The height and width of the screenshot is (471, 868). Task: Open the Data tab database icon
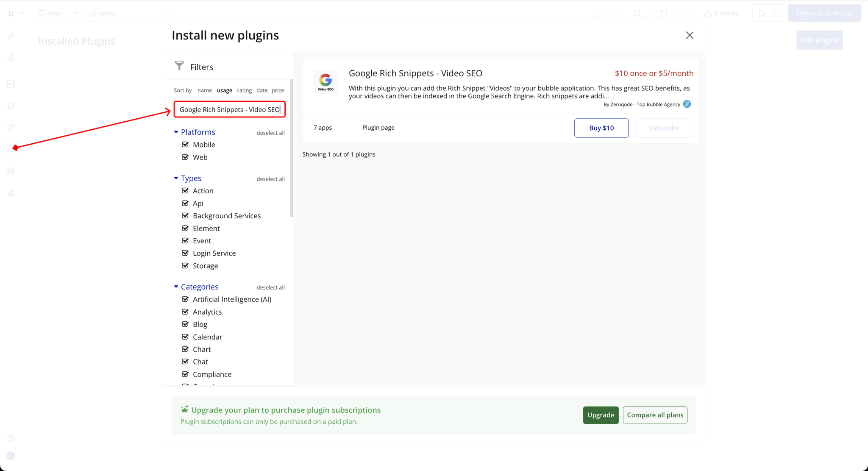[11, 106]
